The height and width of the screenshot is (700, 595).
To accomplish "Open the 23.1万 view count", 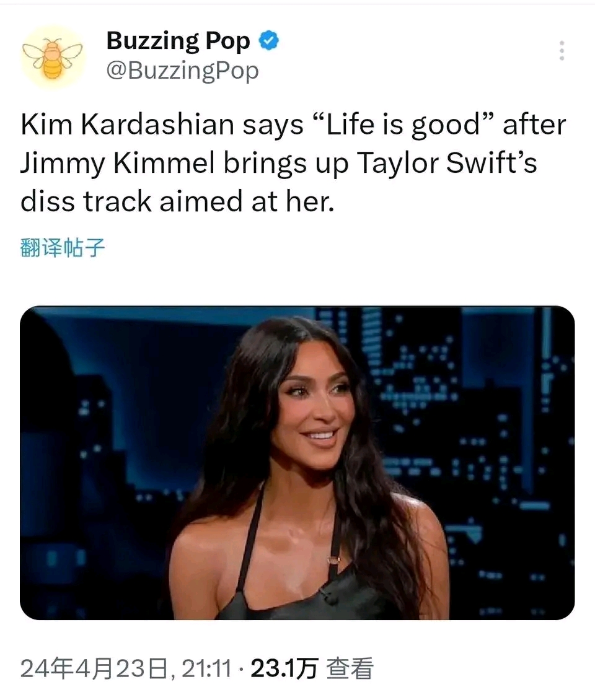I will click(285, 669).
